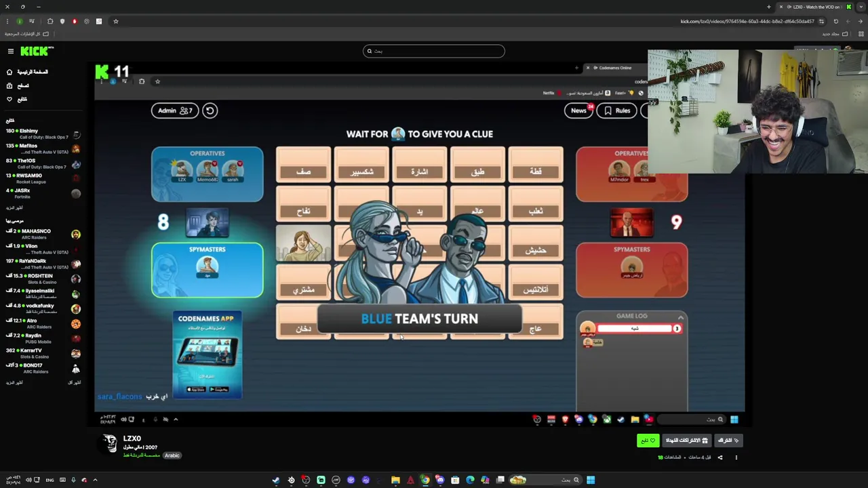Open the Kick sidebar hamburger menu

tap(10, 52)
